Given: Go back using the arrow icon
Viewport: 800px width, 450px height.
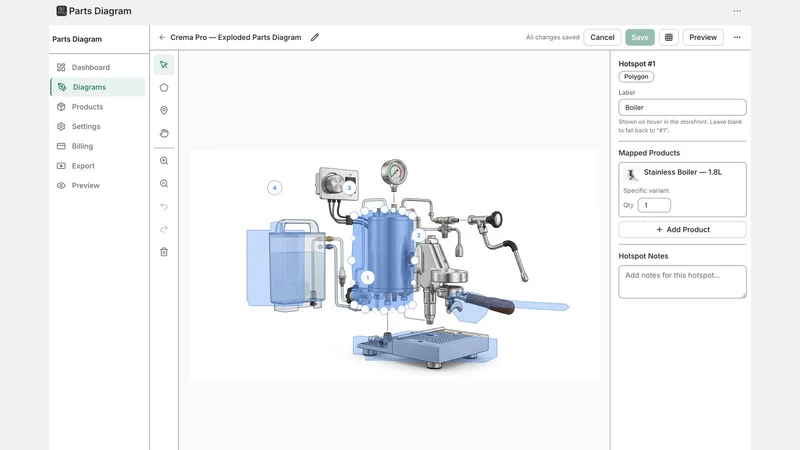Looking at the screenshot, I should 162,37.
